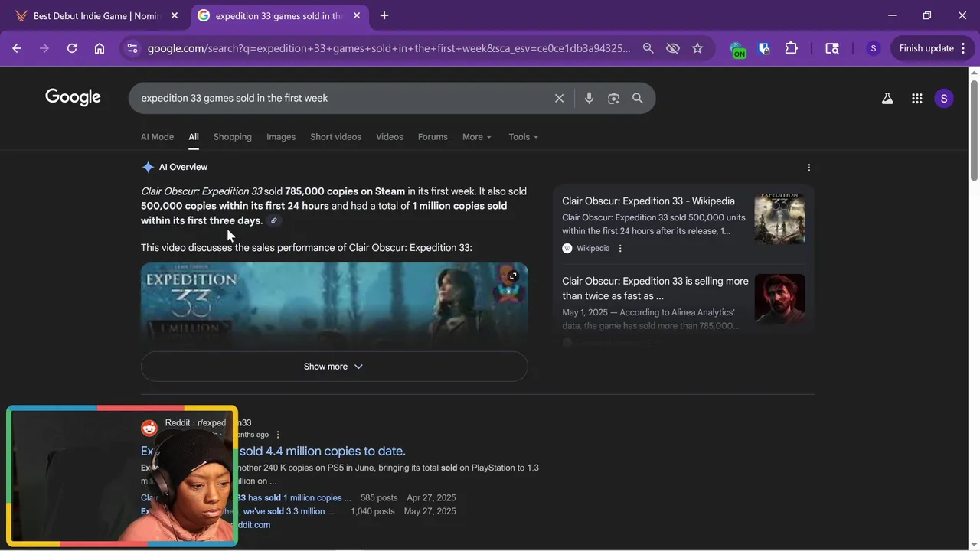Click the crossed-out eye icon in address bar
This screenshot has width=980, height=551.
(x=673, y=48)
